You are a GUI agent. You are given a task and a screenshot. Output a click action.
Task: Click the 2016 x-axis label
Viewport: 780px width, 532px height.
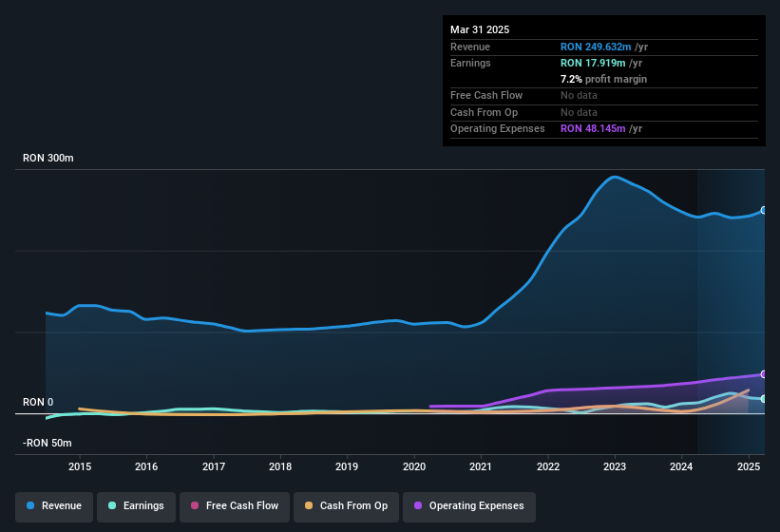(x=146, y=466)
